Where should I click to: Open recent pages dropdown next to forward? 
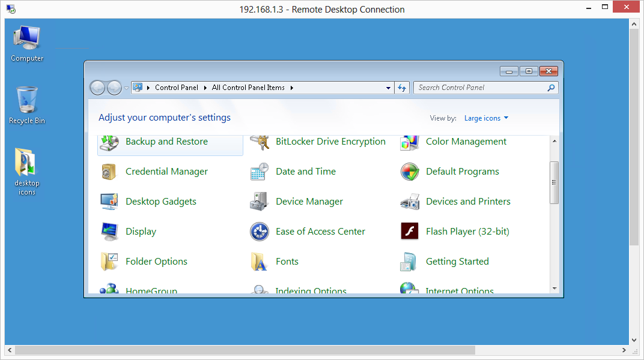click(x=126, y=88)
